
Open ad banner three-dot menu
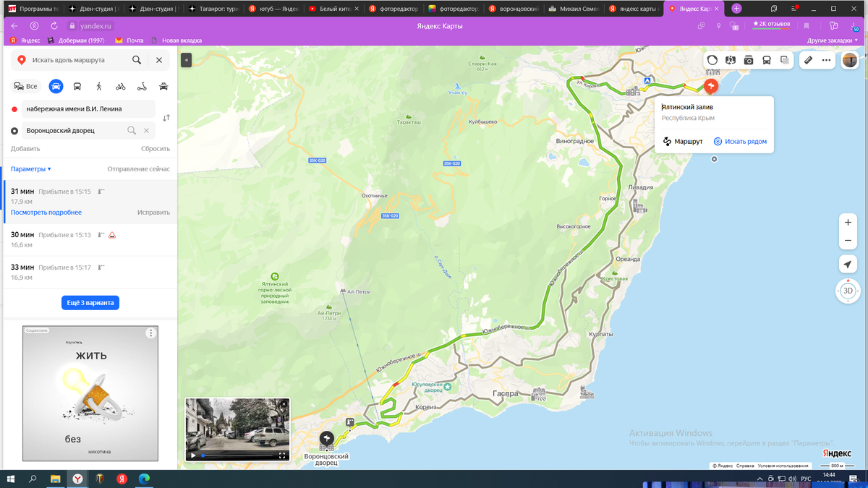pos(150,333)
